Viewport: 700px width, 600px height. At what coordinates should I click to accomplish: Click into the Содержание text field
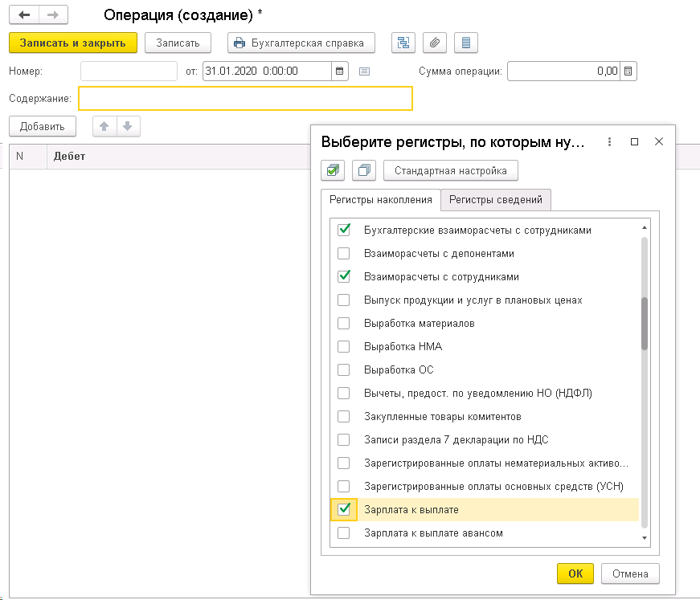[245, 98]
